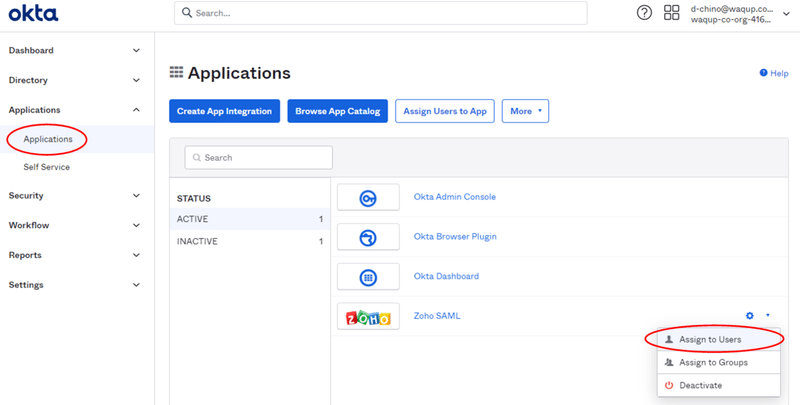Choose Deactivate from the context menu
This screenshot has width=800, height=405.
[718, 385]
